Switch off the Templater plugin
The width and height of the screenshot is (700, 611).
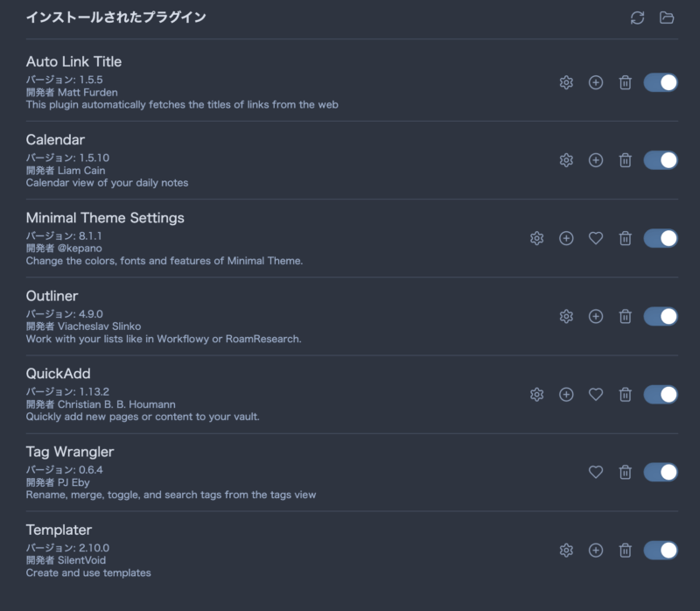click(661, 551)
